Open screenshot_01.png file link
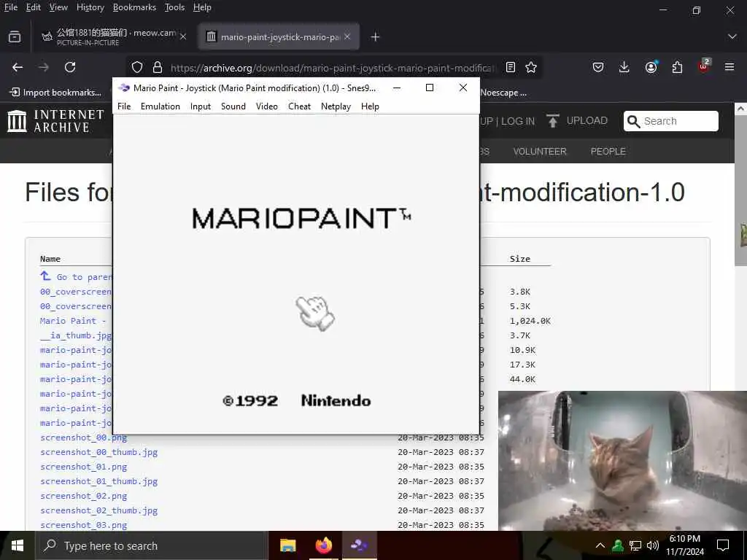Screen dimensions: 747x560 pos(84,467)
